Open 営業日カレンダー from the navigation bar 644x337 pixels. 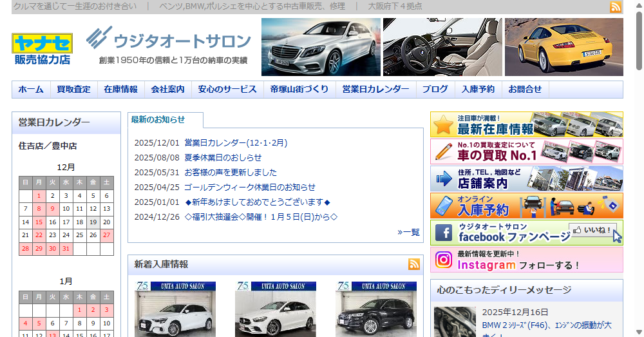[x=375, y=90]
